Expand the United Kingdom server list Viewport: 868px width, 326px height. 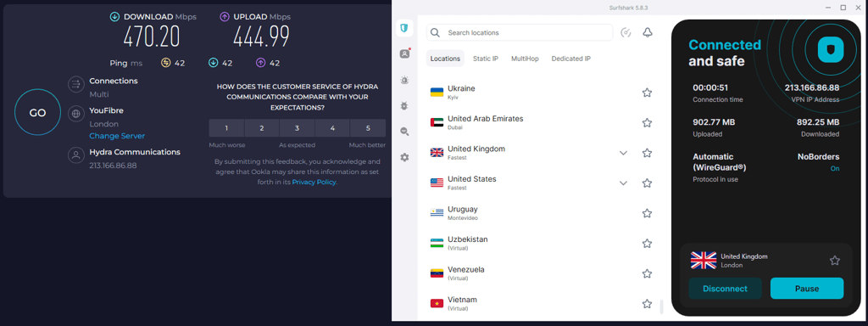click(623, 153)
